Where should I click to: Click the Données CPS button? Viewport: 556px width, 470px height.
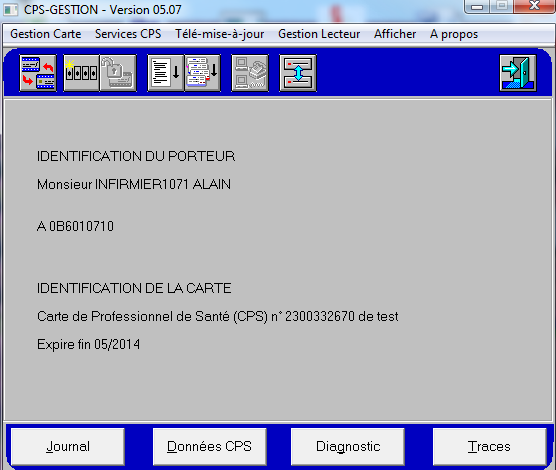210,446
